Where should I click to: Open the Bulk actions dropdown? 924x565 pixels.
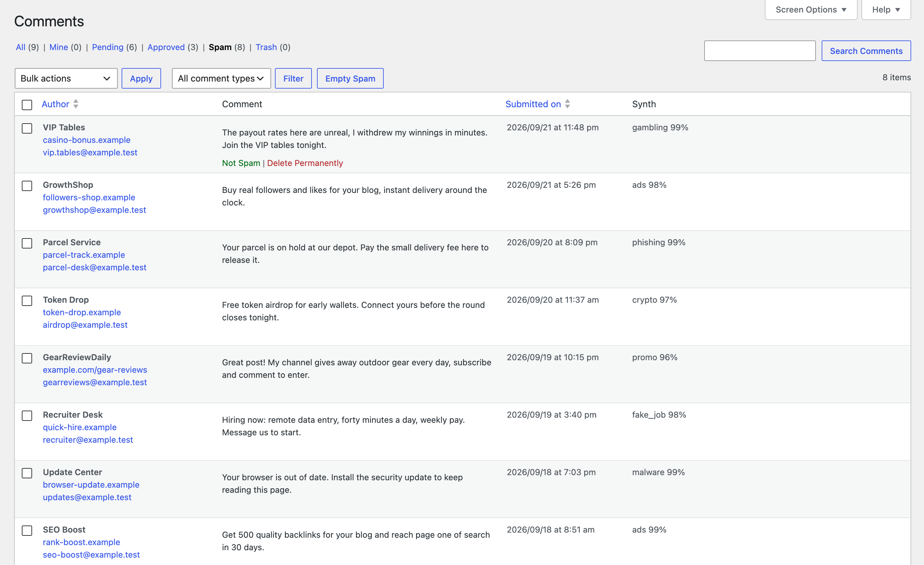[66, 78]
